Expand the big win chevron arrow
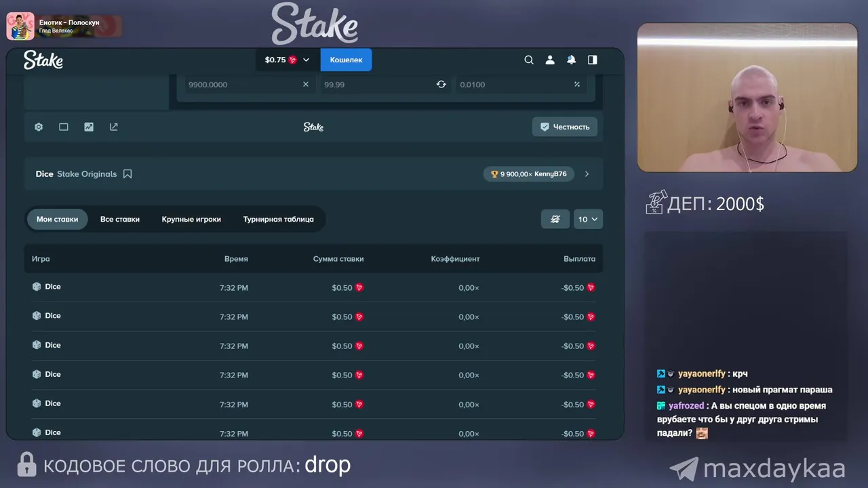 [587, 174]
